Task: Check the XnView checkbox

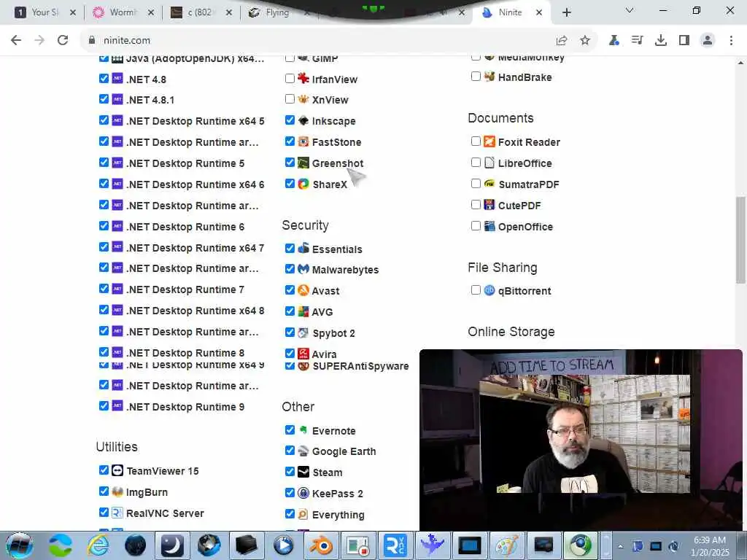Action: coord(290,99)
